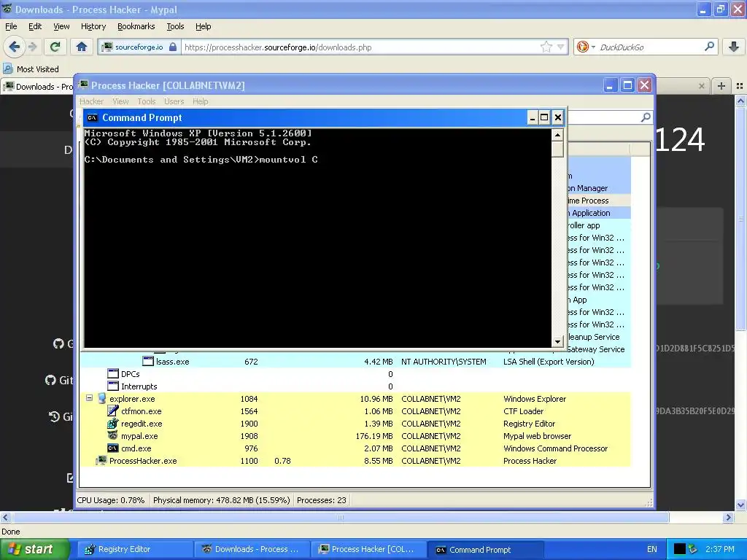Open the Mypal Bookmarks menu
Image resolution: width=747 pixels, height=560 pixels.
click(136, 26)
